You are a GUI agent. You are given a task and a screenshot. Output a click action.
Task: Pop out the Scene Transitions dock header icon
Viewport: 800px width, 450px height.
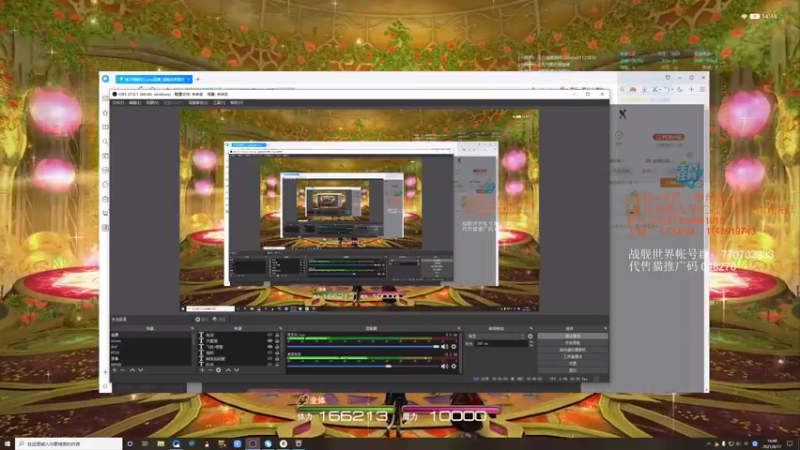pos(531,328)
